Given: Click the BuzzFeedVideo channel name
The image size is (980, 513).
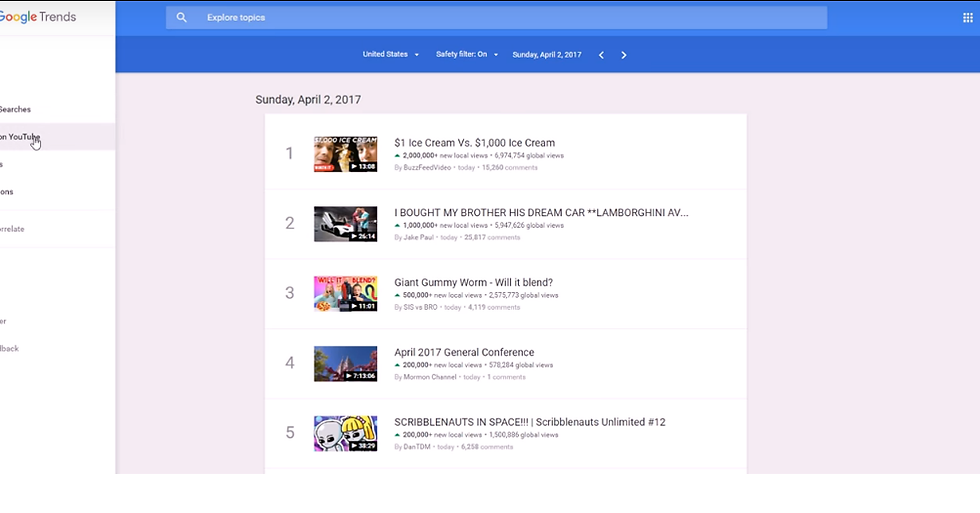Looking at the screenshot, I should point(427,167).
